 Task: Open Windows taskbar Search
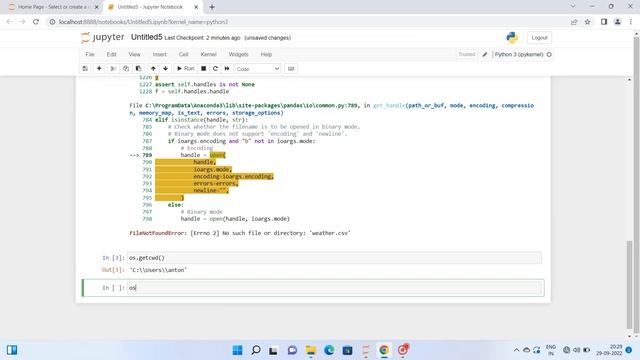[256, 350]
